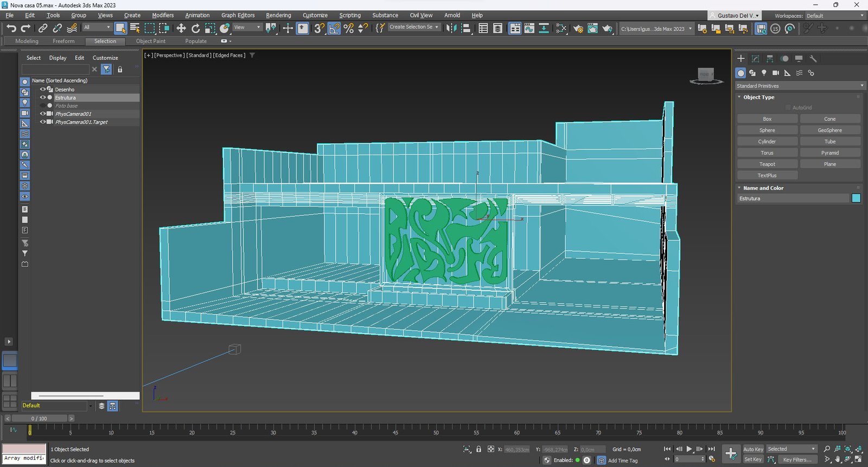Open the Workspaces Default dropdown
This screenshot has width=868, height=467.
click(835, 16)
